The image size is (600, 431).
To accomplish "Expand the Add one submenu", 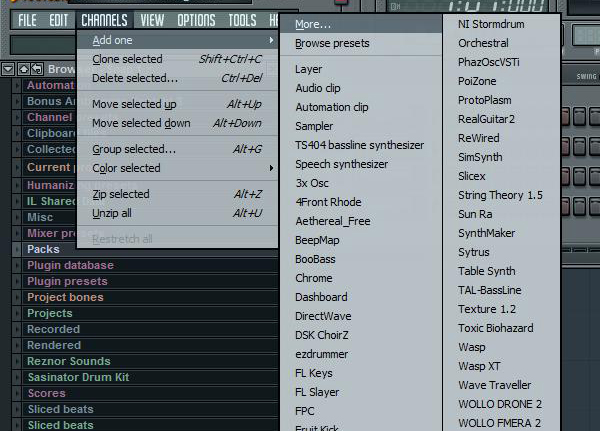I will pyautogui.click(x=178, y=40).
